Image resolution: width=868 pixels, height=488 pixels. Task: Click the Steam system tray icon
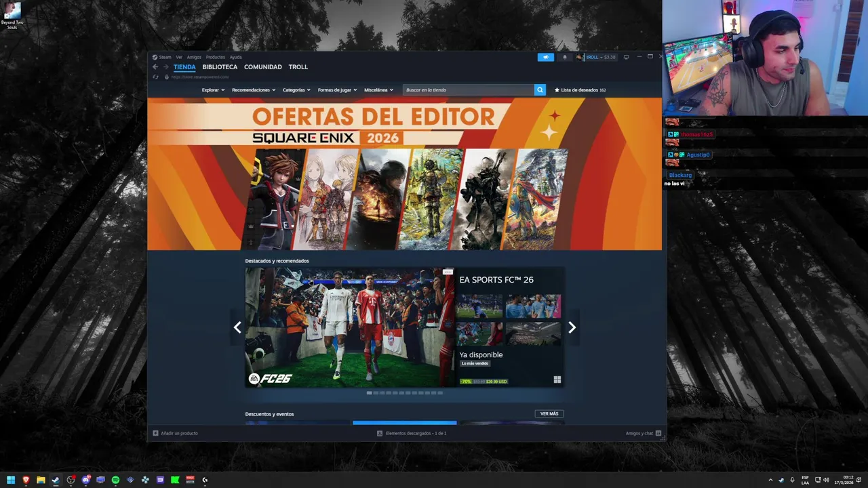click(x=781, y=480)
